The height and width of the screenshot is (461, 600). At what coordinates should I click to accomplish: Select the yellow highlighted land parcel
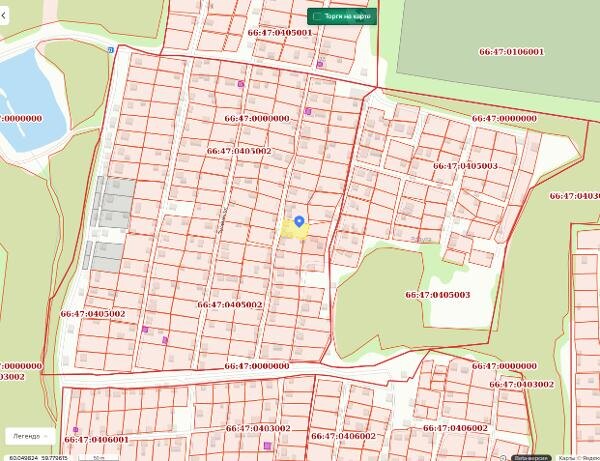click(295, 230)
